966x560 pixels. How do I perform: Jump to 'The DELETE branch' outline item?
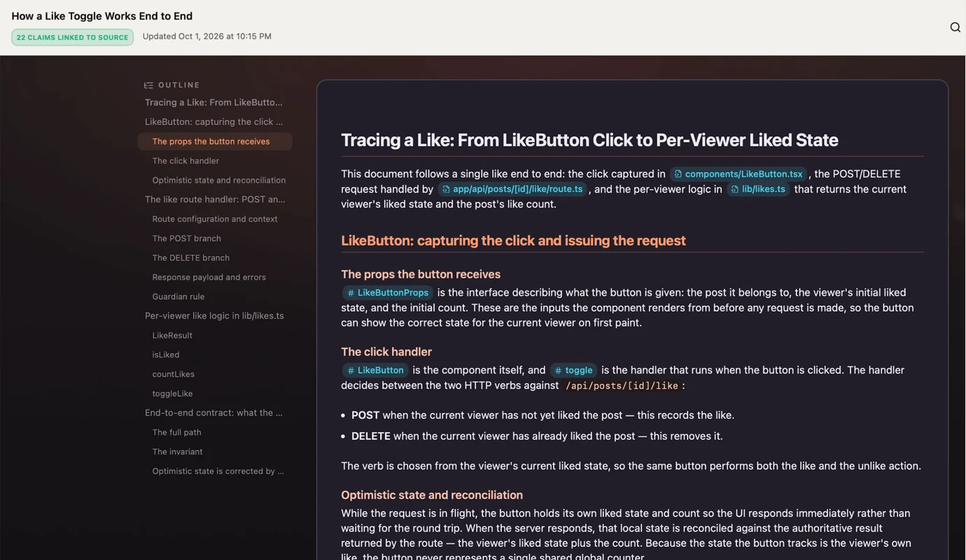pos(190,258)
